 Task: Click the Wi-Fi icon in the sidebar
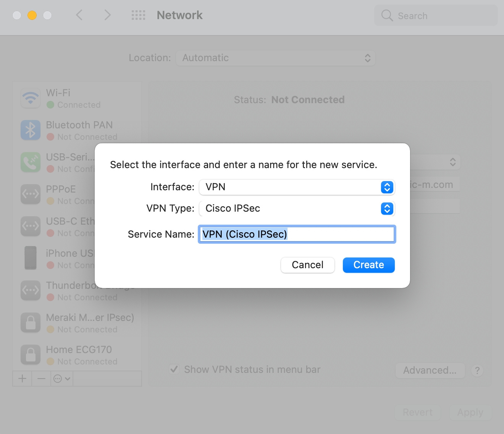point(31,98)
